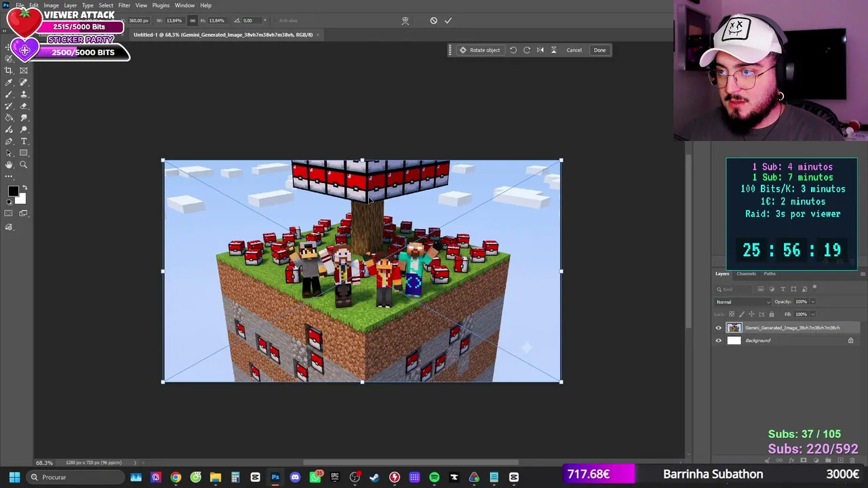Open the Plugins menu

coord(161,5)
